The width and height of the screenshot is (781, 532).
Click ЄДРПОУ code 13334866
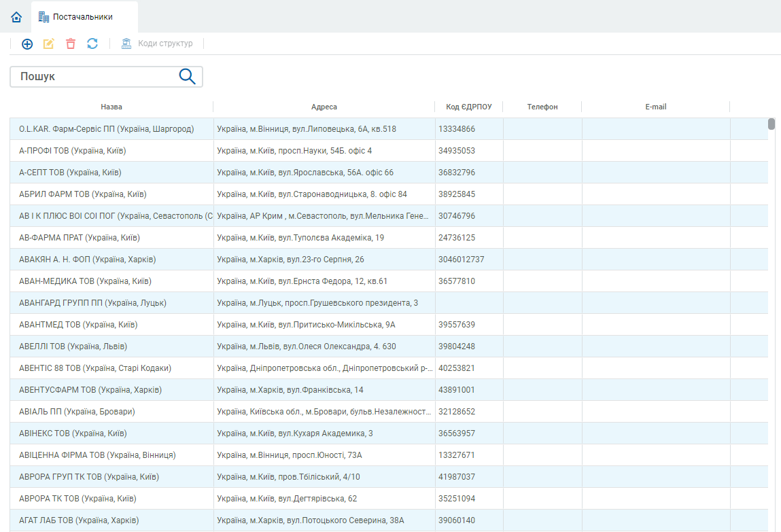457,129
